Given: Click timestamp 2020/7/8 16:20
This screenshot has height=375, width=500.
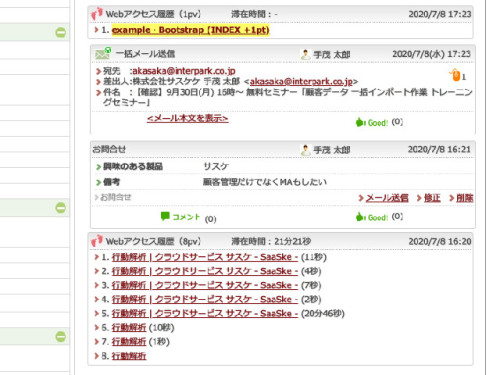Looking at the screenshot, I should [x=440, y=241].
